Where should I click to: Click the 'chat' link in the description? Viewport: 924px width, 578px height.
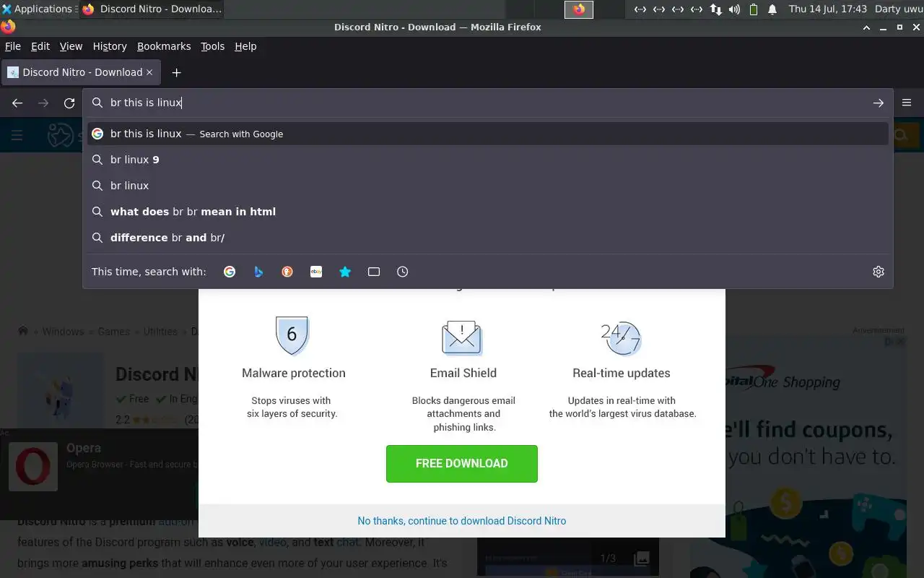[347, 542]
